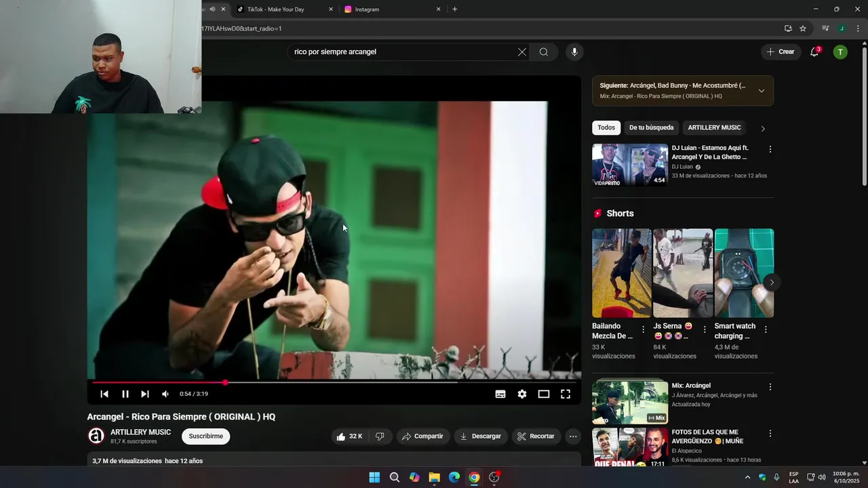Select the Todos filter chip
Screen dimensions: 868x488
pos(606,127)
